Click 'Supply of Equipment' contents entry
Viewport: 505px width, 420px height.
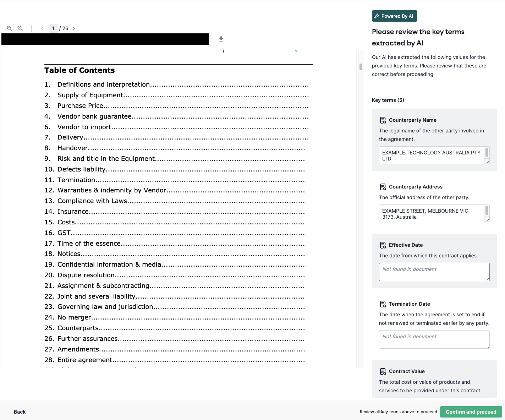176,95
